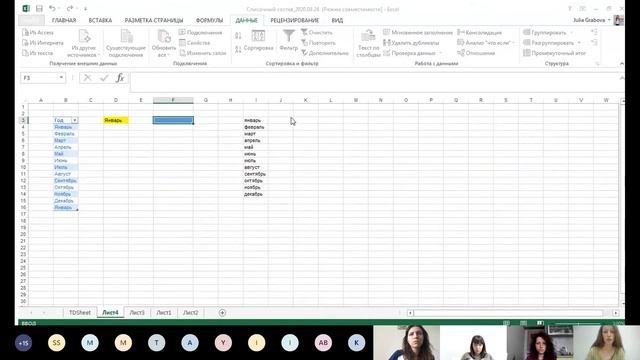Click the Из текста import icon
This screenshot has height=360, width=640.
click(x=25, y=53)
